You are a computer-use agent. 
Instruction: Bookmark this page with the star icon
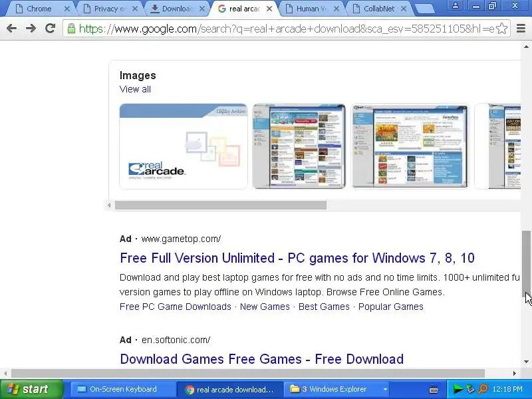502,29
